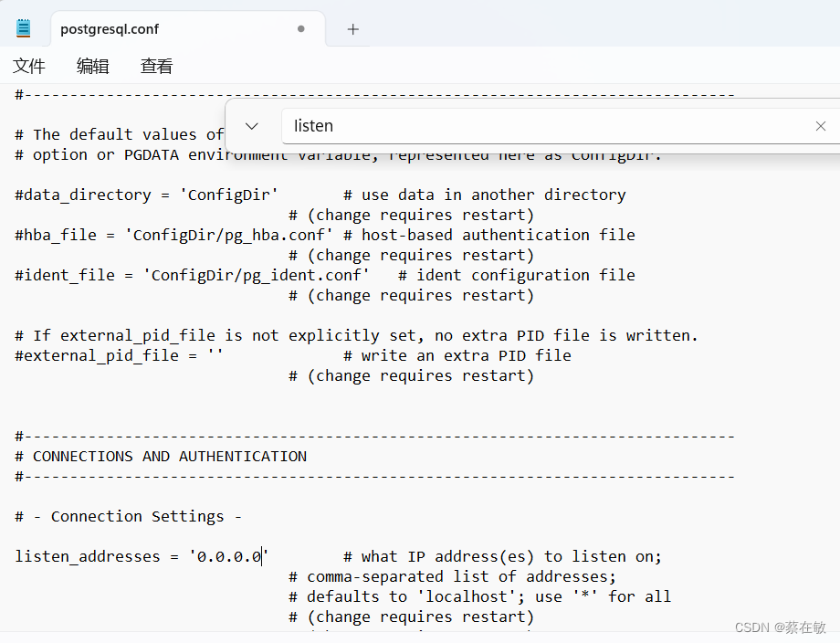This screenshot has width=840, height=643.
Task: Click the CONNECTIONS AND AUTHENTICATION heading
Action: 160,456
